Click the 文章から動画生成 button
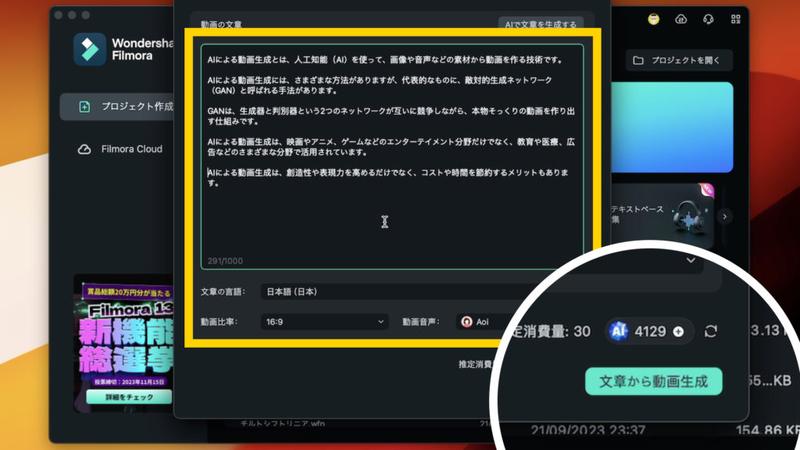 (x=654, y=381)
